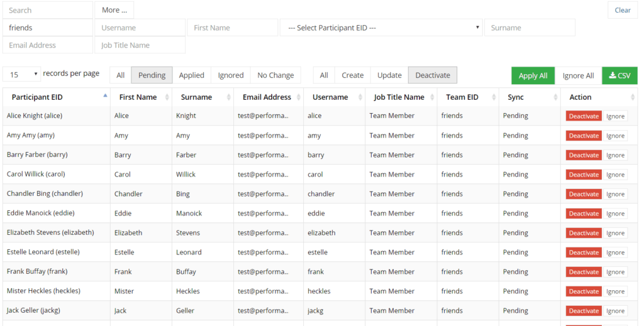The image size is (644, 326).
Task: Click the team filter field containing friends
Action: coord(48,28)
